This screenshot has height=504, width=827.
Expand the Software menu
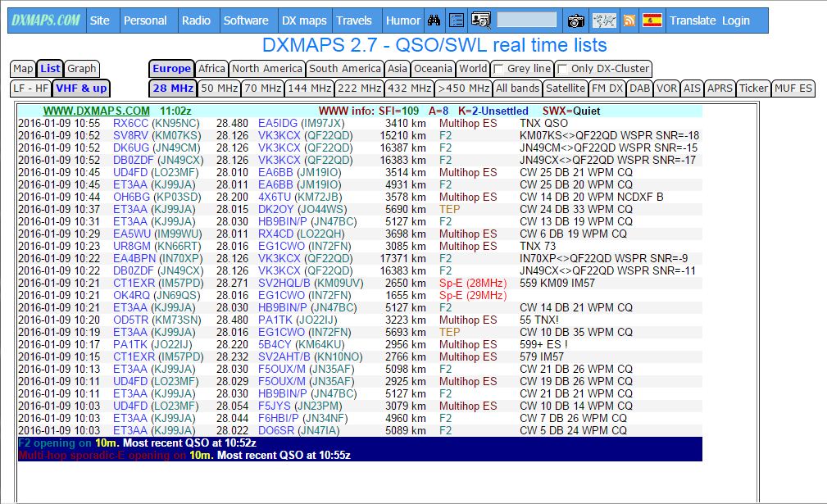[246, 20]
